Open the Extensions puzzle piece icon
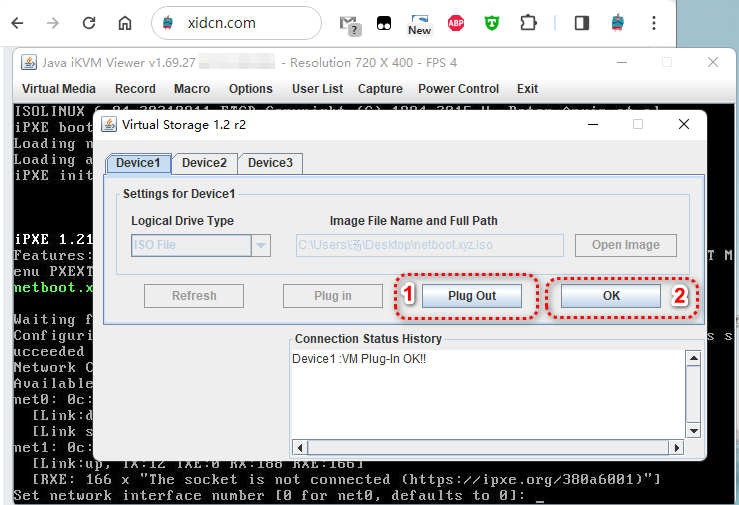This screenshot has height=505, width=739. click(528, 23)
